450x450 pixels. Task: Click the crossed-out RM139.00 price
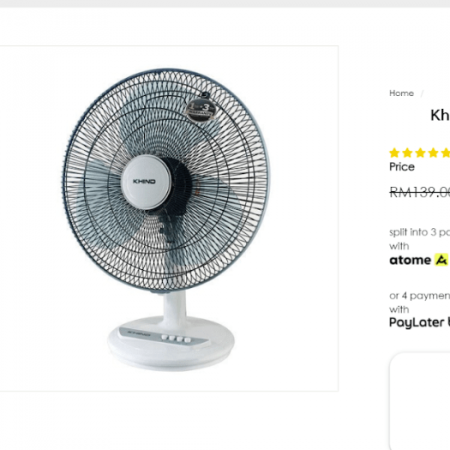click(419, 192)
